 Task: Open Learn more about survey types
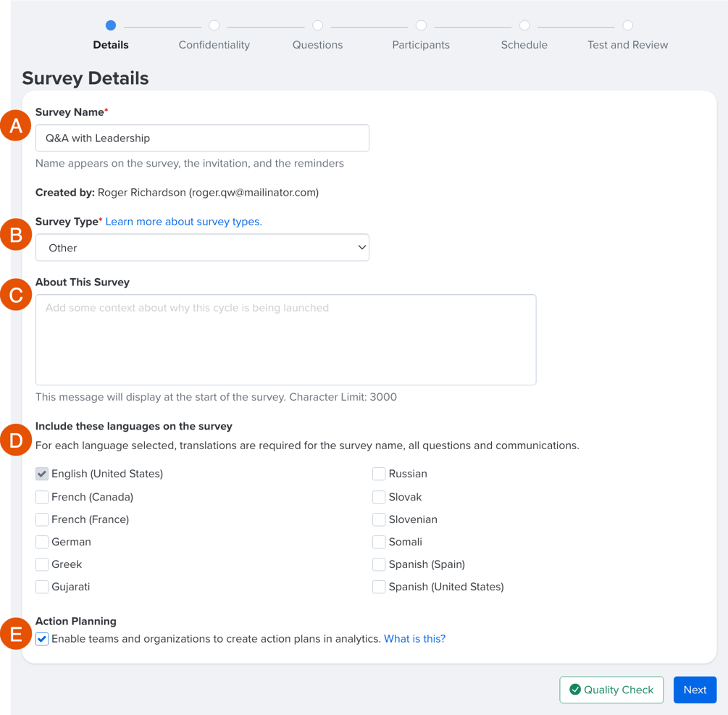[183, 222]
